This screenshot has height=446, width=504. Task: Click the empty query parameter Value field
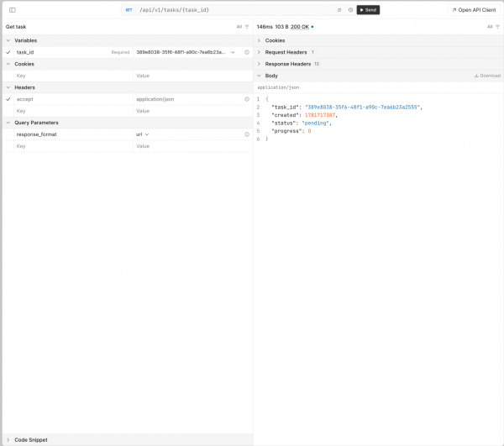[193, 146]
